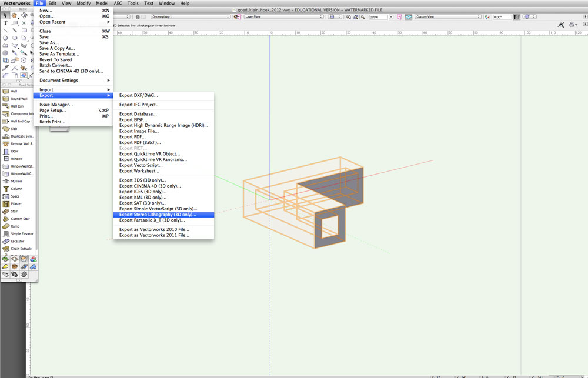Click the rotation angle field showing 0.00°
The height and width of the screenshot is (378, 588).
click(502, 17)
